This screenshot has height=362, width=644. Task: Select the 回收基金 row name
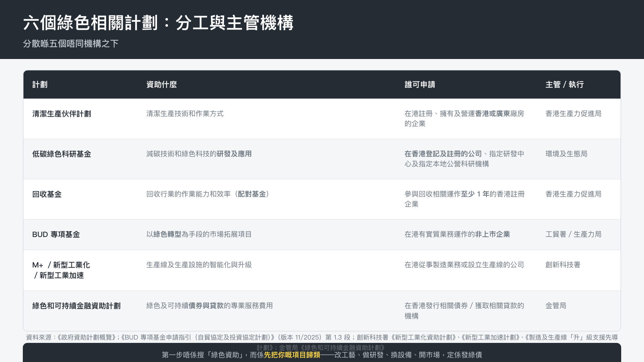(x=47, y=194)
